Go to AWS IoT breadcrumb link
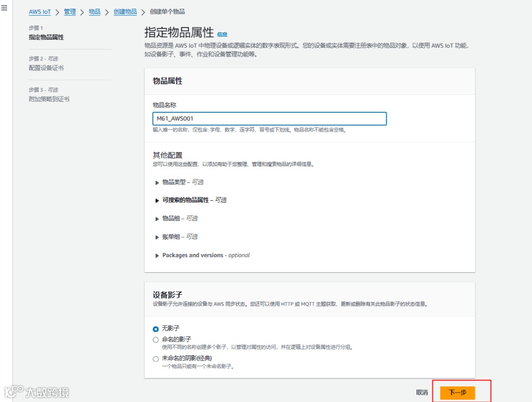532x402 pixels. click(x=40, y=12)
